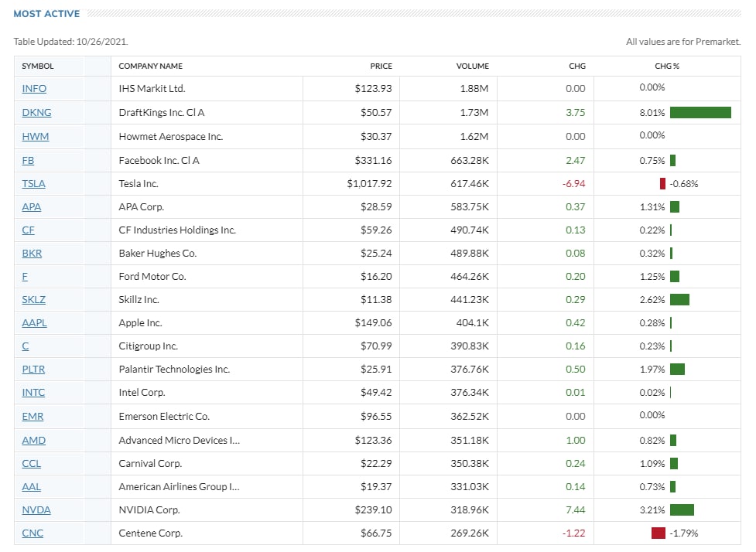The height and width of the screenshot is (552, 756).
Task: Click the $149.06 Apple price
Action: 373,322
